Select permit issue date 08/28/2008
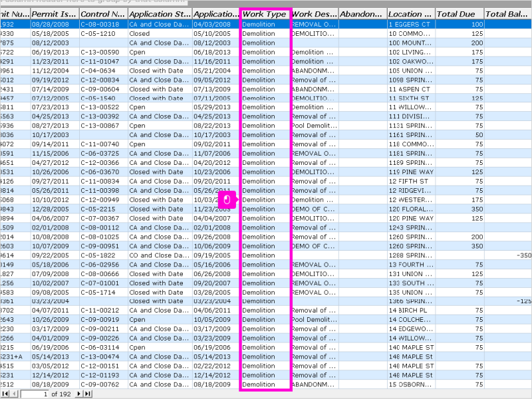This screenshot has width=532, height=399. point(55,25)
